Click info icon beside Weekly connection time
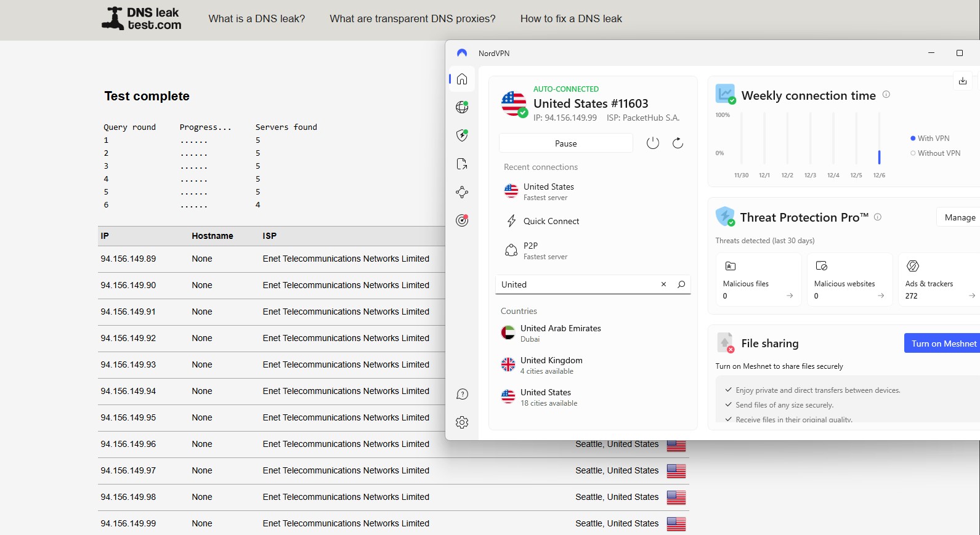The height and width of the screenshot is (535, 980). (x=886, y=94)
